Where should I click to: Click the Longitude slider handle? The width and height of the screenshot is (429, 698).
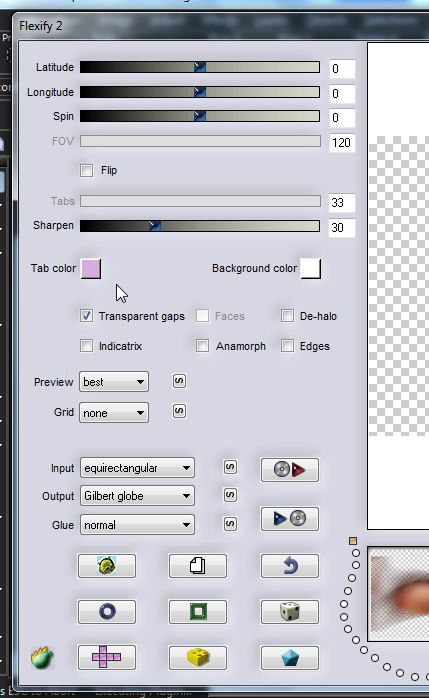(200, 92)
